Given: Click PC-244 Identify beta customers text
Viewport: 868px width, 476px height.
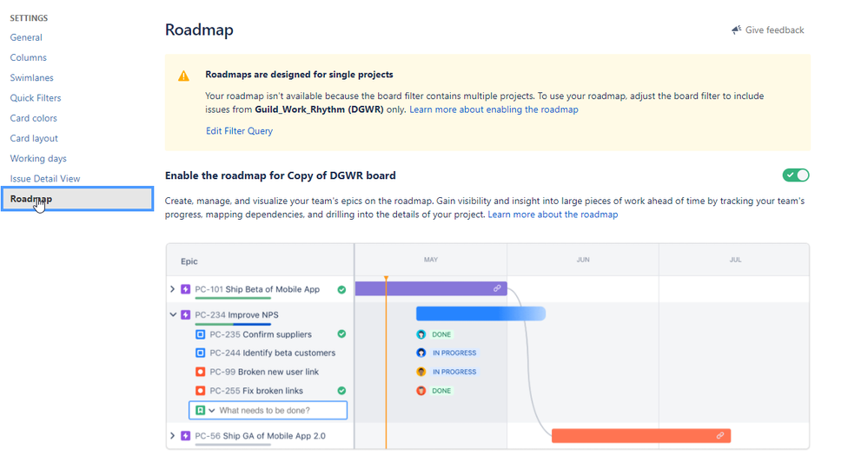Looking at the screenshot, I should (272, 354).
